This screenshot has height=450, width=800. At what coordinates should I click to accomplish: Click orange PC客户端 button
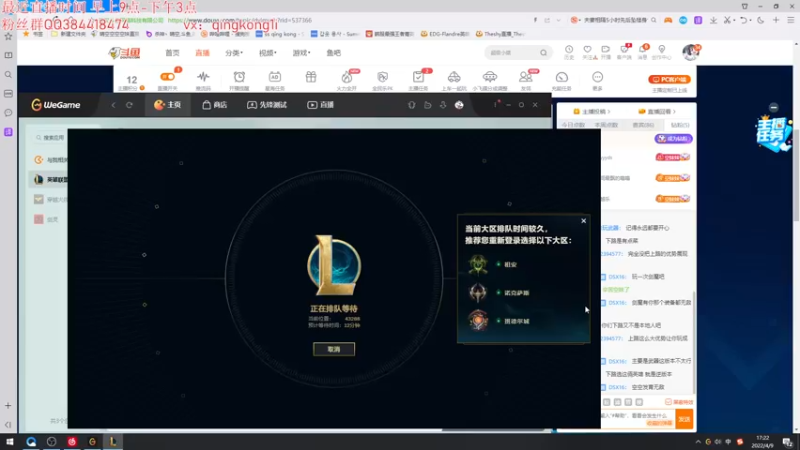[x=669, y=80]
